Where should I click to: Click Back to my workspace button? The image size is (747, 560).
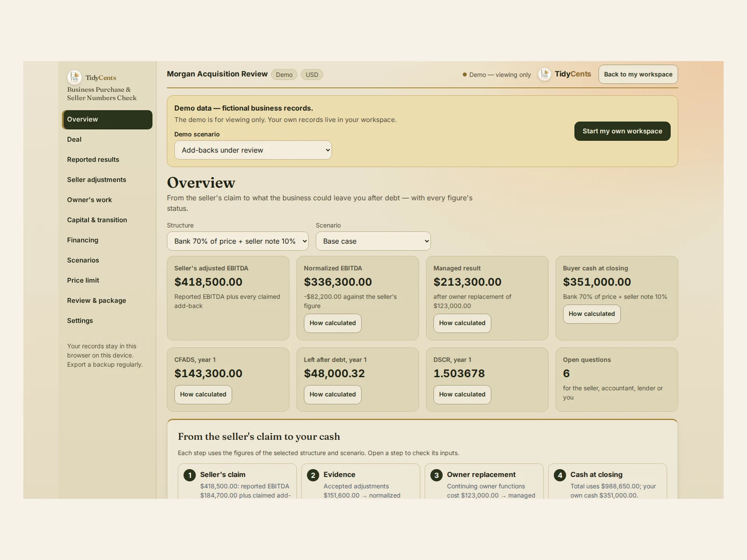pyautogui.click(x=638, y=74)
